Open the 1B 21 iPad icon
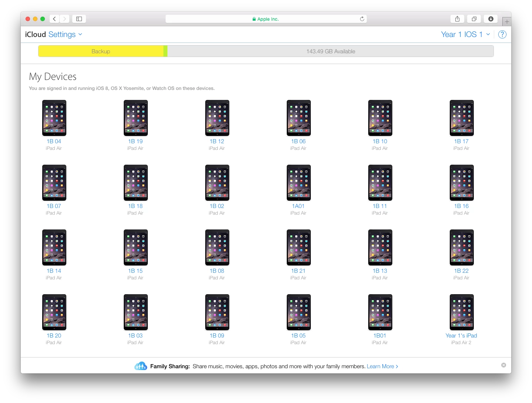The width and height of the screenshot is (532, 403). tap(299, 247)
